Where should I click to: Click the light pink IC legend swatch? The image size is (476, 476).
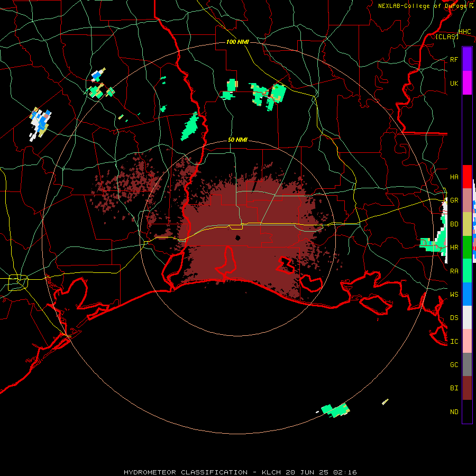467,341
